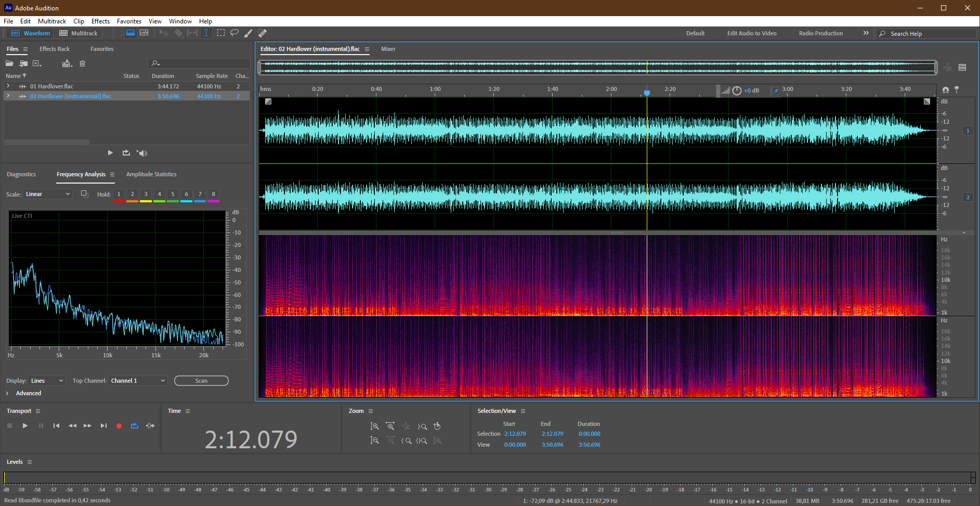The image size is (980, 506).
Task: Toggle channel 1 enable button
Action: (968, 131)
